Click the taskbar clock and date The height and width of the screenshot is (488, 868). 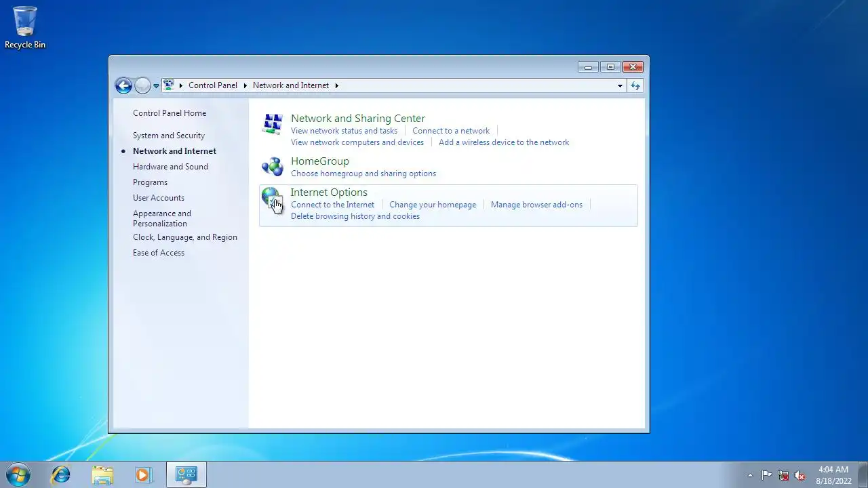point(833,475)
